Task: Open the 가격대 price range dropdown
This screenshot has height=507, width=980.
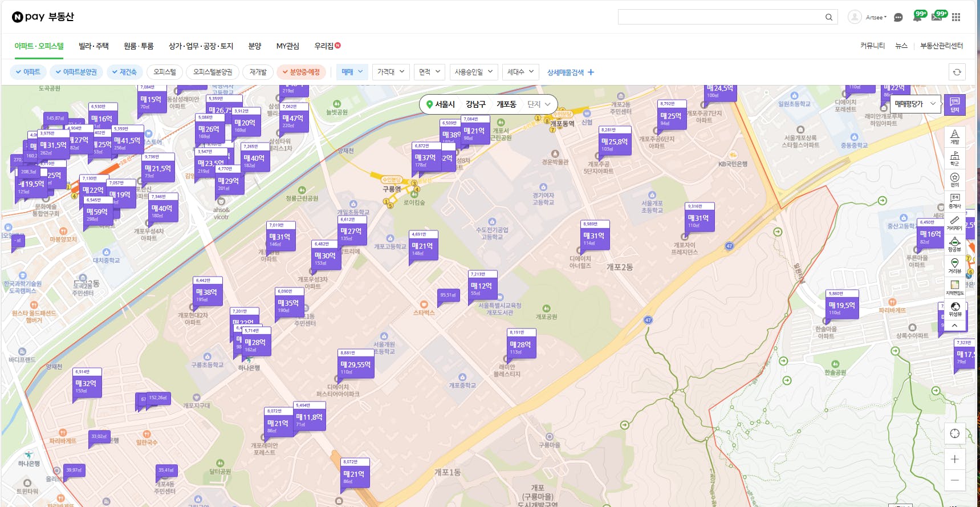Action: [x=391, y=72]
